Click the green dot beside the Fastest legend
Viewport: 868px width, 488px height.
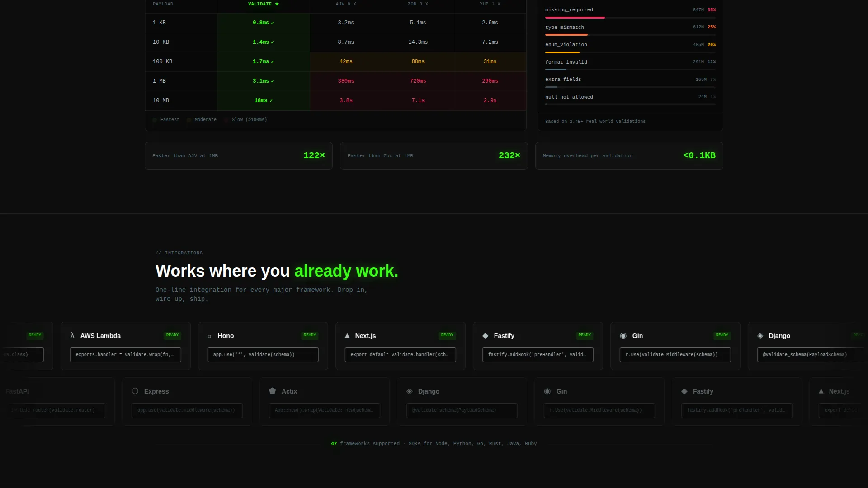coord(155,120)
